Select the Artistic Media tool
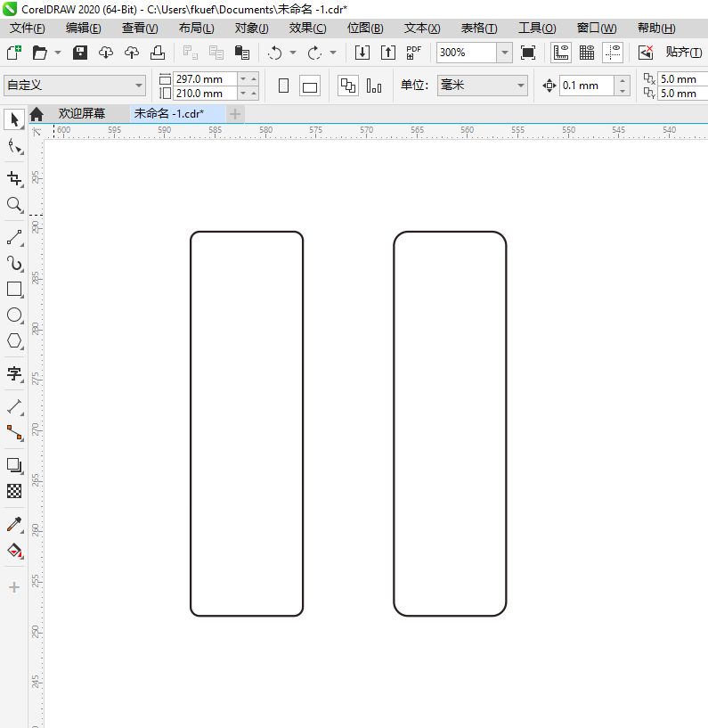Viewport: 708px width, 728px height. pos(14,263)
